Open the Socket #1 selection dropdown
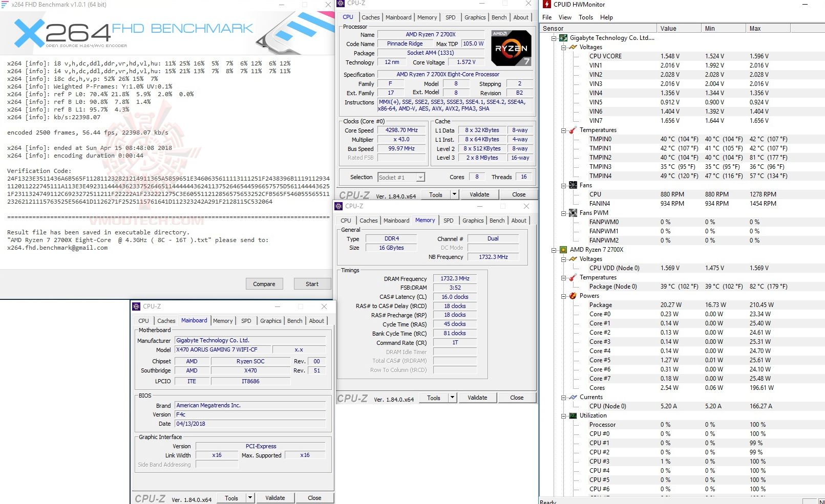The image size is (825, 504). (x=420, y=178)
